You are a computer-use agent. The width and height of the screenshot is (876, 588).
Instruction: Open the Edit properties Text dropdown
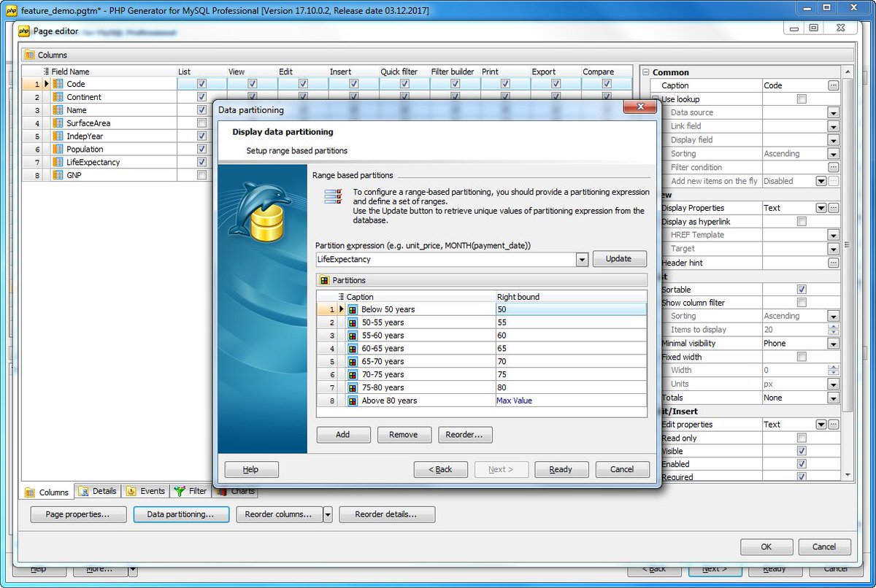click(x=821, y=425)
